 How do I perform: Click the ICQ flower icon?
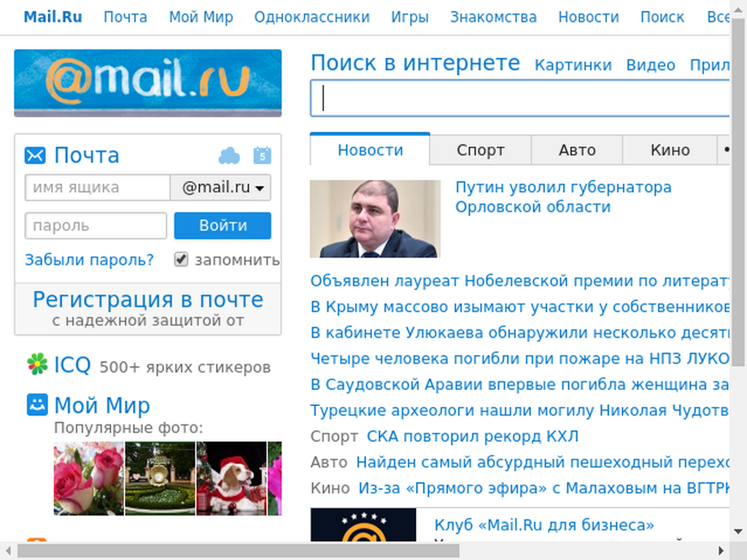point(37,364)
